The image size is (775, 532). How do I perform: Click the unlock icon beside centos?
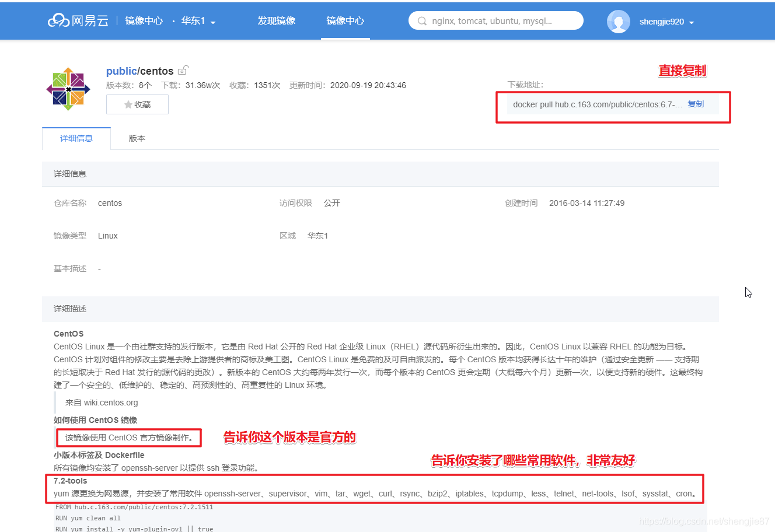183,71
